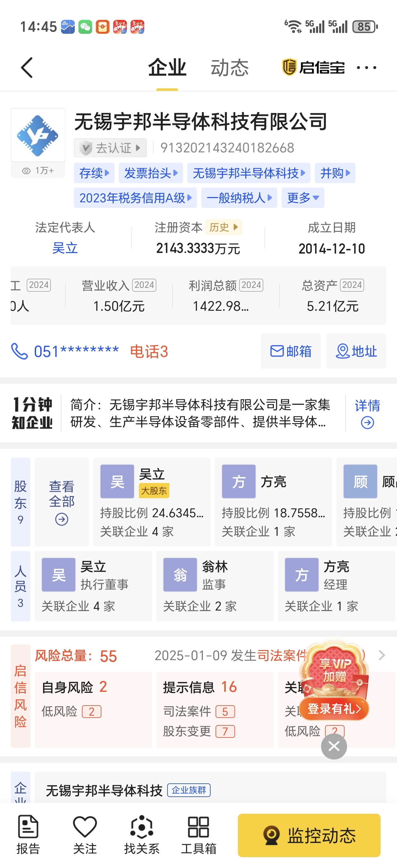Tap the credit code 913202143240182668
Screen dimensions: 397x868
pyautogui.click(x=227, y=148)
